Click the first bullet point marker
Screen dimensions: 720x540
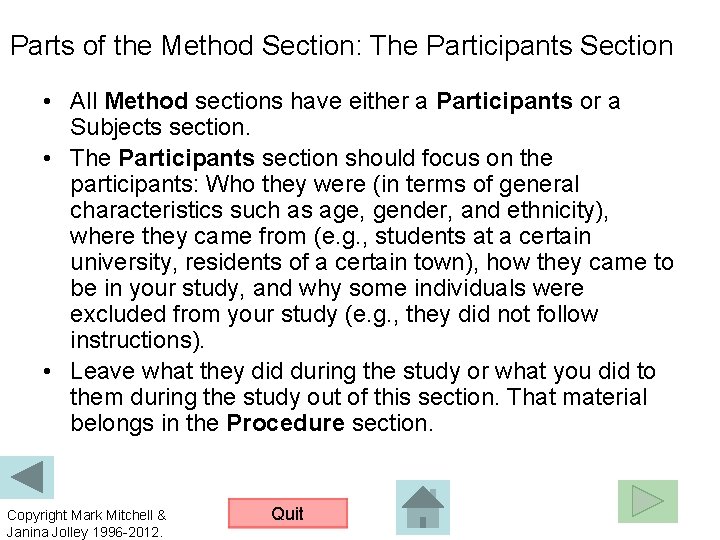click(x=49, y=102)
